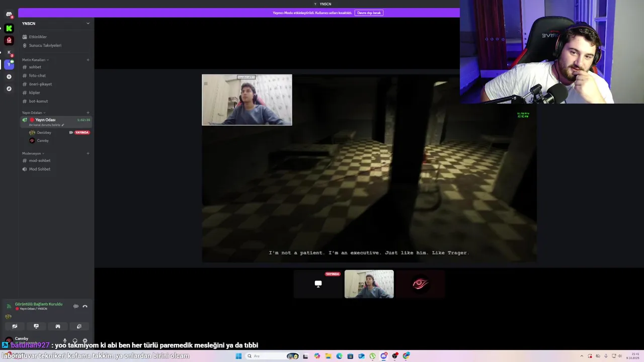Open the Discord taskbar icon
644x362 pixels.
click(384, 356)
